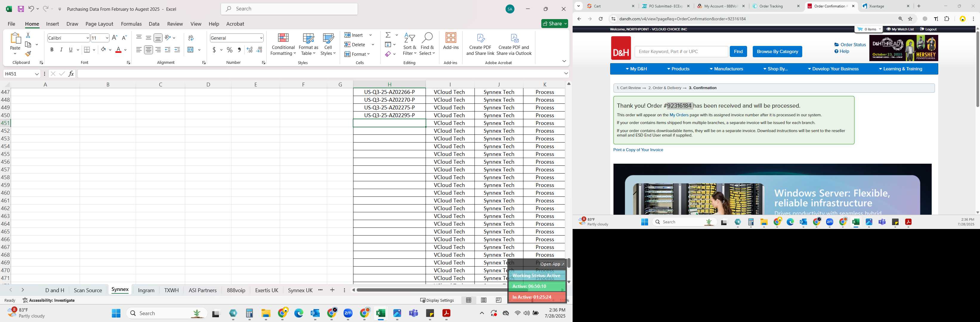Click the D&H logo

coord(621,48)
